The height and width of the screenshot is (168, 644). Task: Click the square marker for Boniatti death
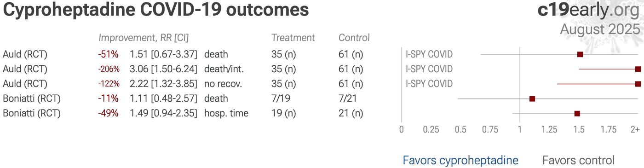[532, 98]
